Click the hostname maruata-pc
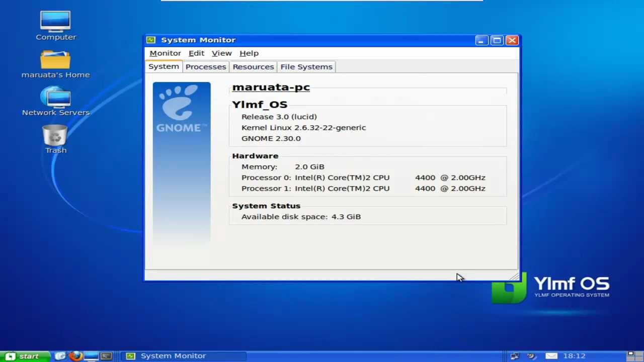 (x=271, y=87)
